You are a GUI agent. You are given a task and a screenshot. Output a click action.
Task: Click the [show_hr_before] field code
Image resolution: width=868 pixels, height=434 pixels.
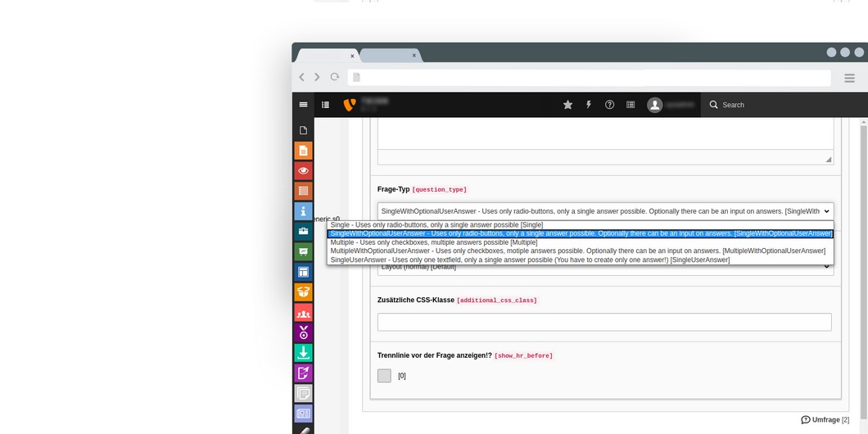524,356
